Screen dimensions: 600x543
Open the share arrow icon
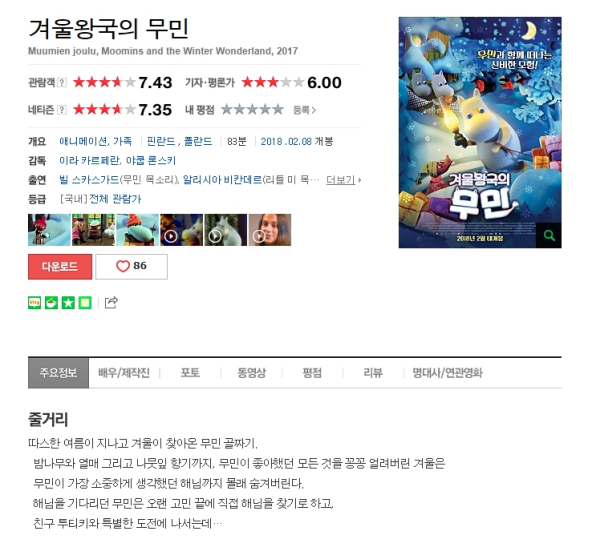(111, 302)
